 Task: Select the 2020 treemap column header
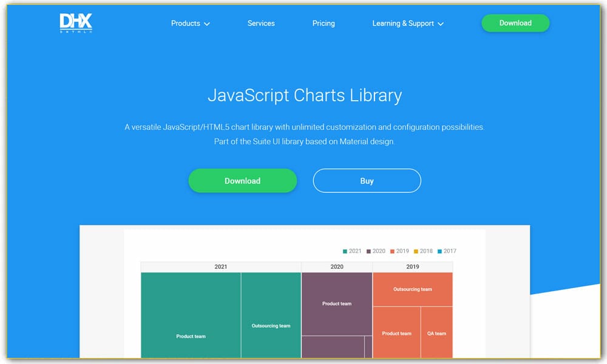click(x=337, y=267)
